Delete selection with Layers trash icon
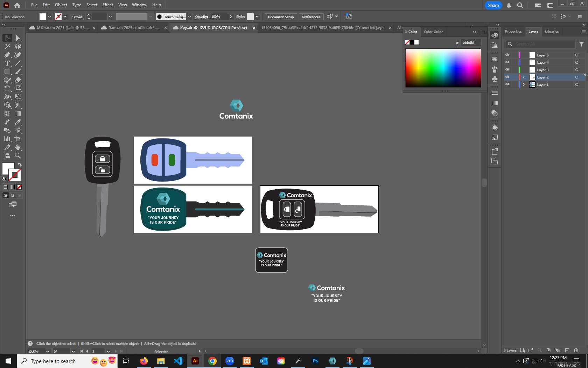Screen dimensions: 588x368 click(x=576, y=350)
